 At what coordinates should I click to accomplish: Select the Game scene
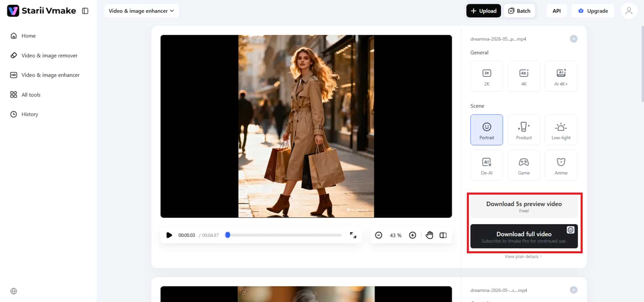[x=524, y=165]
